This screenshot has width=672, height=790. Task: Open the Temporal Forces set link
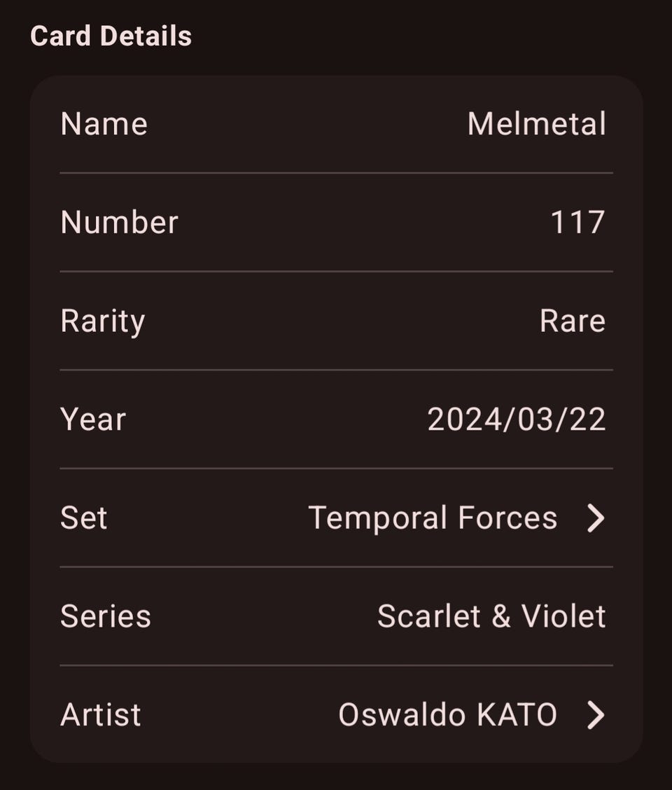432,518
